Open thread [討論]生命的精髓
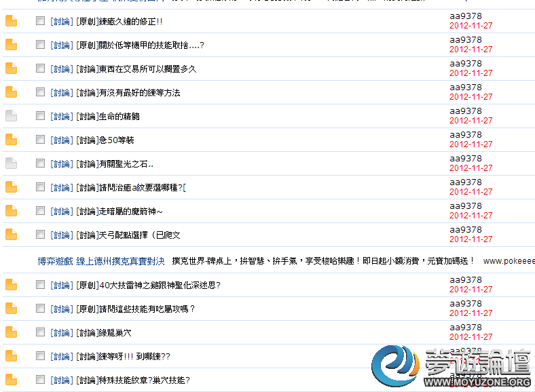Viewport: 535px width, 392px height. (108, 117)
